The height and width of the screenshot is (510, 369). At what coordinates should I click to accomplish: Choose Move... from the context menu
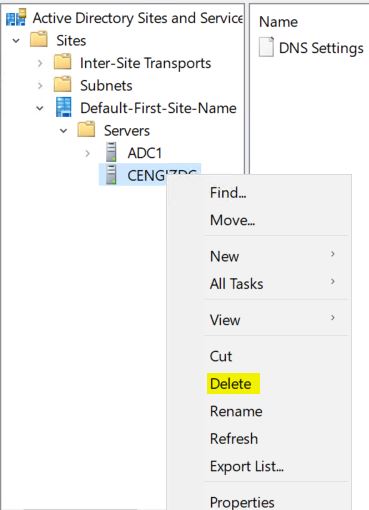(232, 220)
